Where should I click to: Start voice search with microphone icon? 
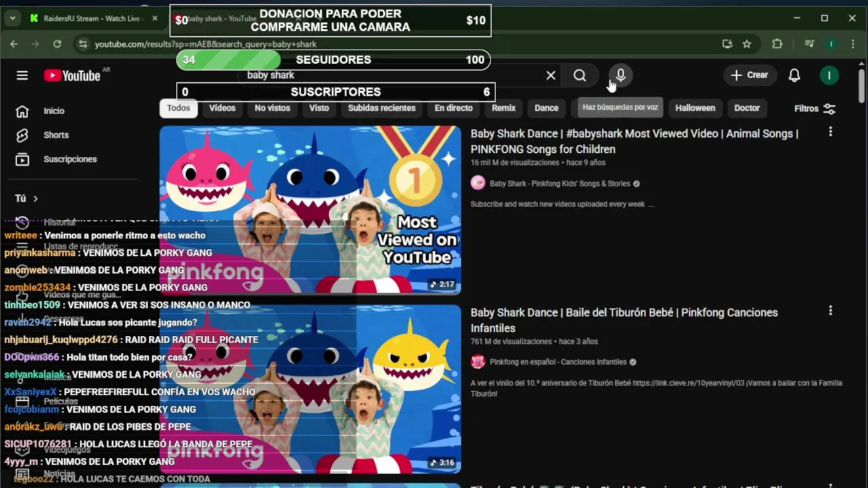click(x=620, y=75)
